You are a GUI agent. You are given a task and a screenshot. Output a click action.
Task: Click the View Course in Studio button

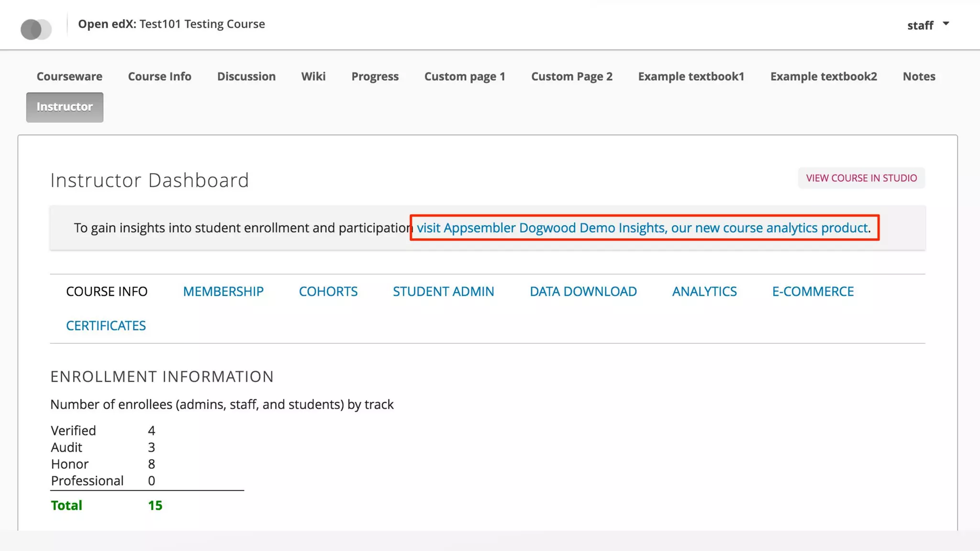point(861,178)
